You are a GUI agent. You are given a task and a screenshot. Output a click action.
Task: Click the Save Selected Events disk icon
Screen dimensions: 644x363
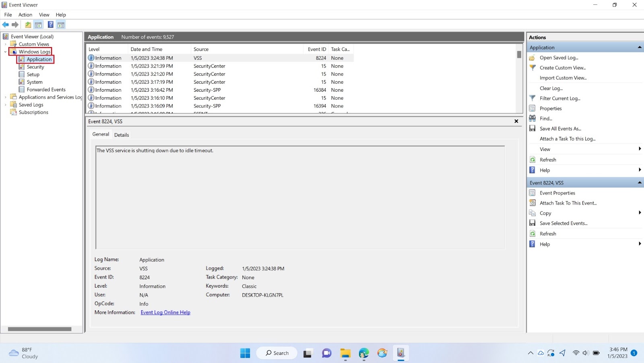[532, 223]
